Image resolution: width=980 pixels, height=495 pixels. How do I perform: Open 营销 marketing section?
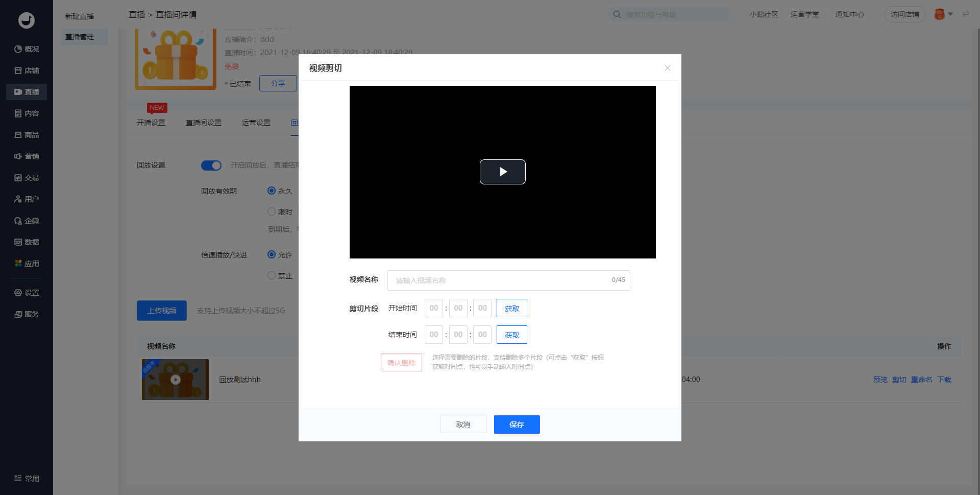(x=27, y=156)
